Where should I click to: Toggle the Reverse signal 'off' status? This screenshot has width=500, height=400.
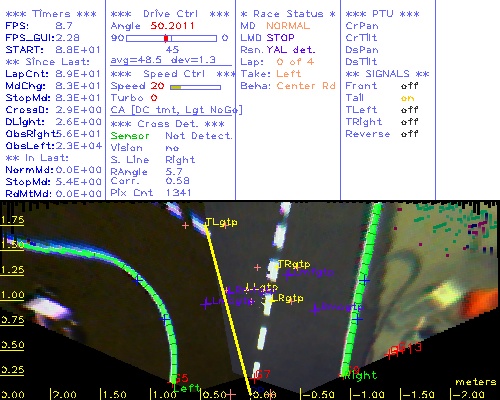coord(409,134)
